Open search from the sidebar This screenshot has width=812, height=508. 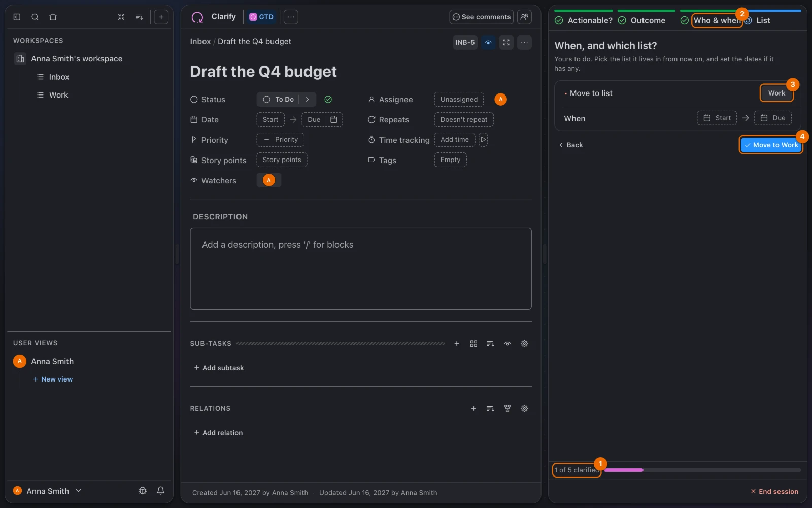(35, 17)
